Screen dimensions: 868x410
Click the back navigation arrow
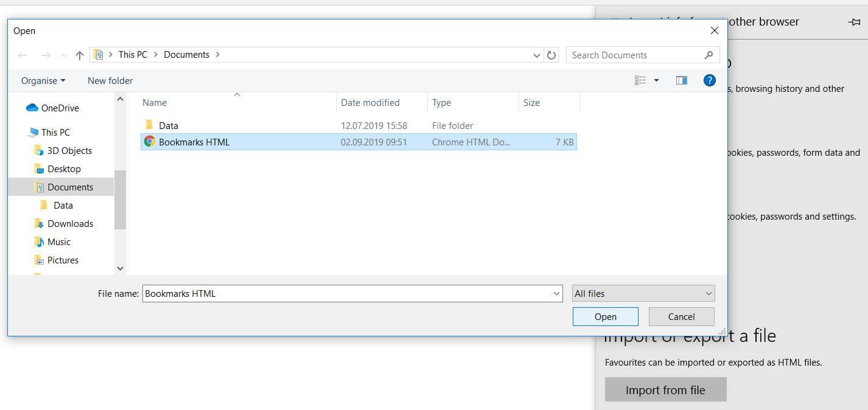[x=23, y=55]
